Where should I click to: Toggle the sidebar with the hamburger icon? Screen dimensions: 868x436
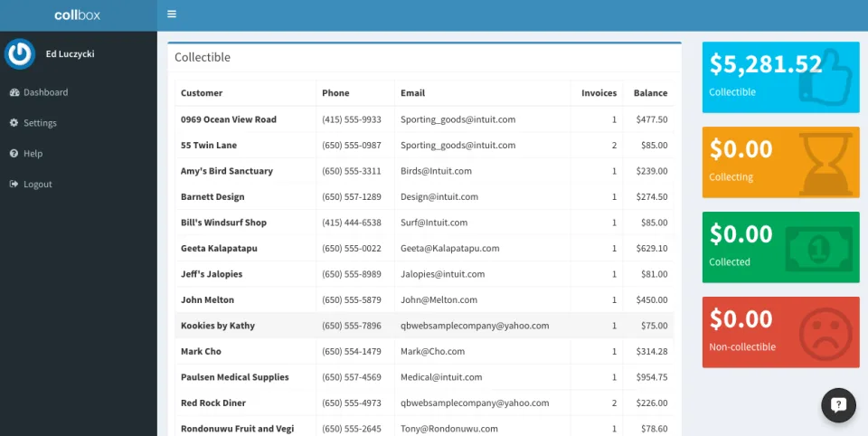tap(172, 14)
